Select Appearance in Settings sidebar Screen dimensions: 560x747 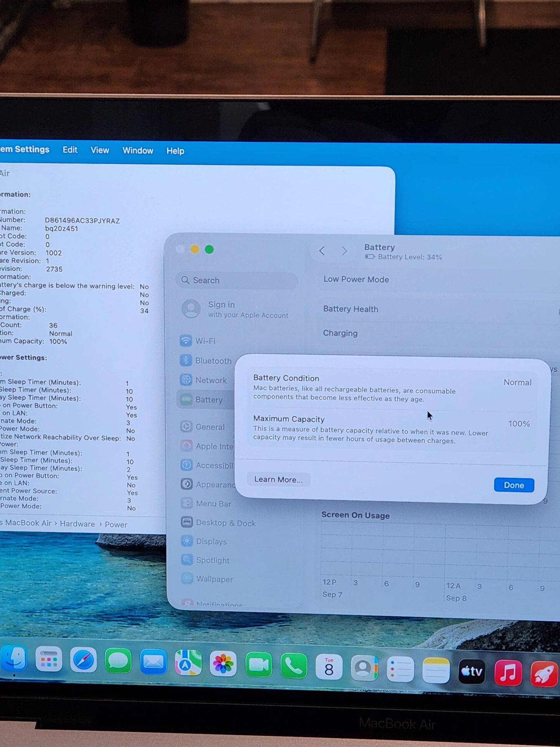click(x=207, y=484)
